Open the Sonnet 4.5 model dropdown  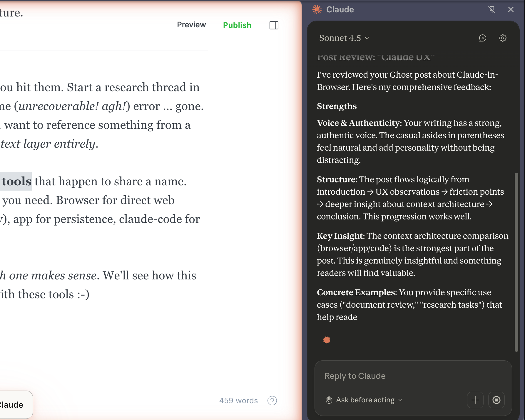344,38
